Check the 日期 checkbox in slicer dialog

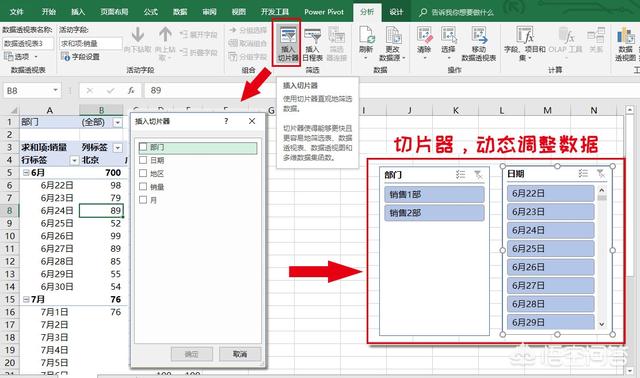(x=143, y=160)
